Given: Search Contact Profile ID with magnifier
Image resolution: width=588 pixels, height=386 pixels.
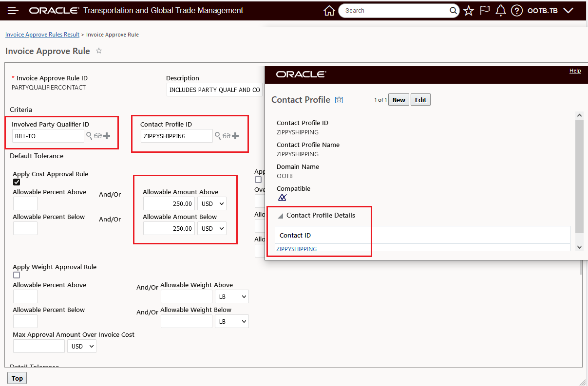Looking at the screenshot, I should click(x=218, y=136).
